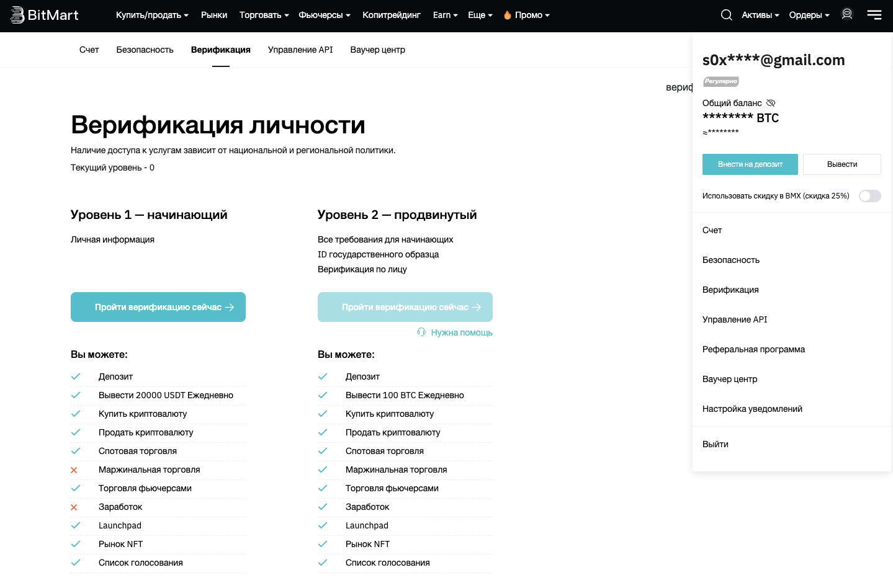Open the search magnifier icon

tap(726, 15)
